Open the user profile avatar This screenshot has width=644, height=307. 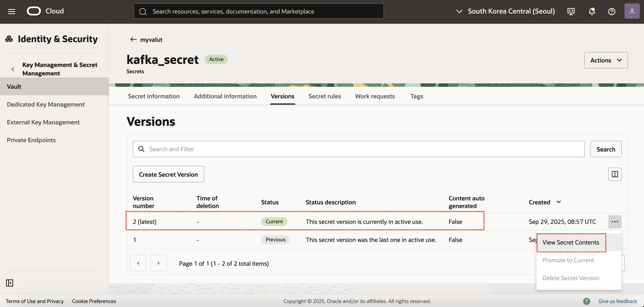click(632, 11)
